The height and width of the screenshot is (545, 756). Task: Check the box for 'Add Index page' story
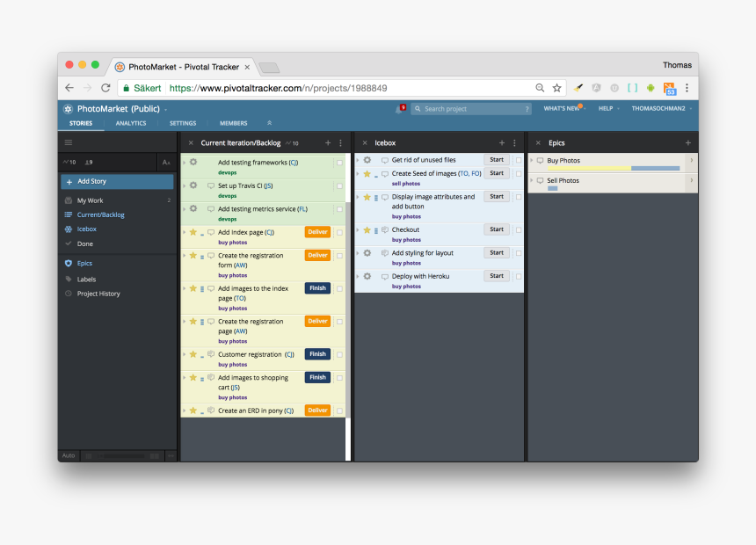tap(339, 232)
